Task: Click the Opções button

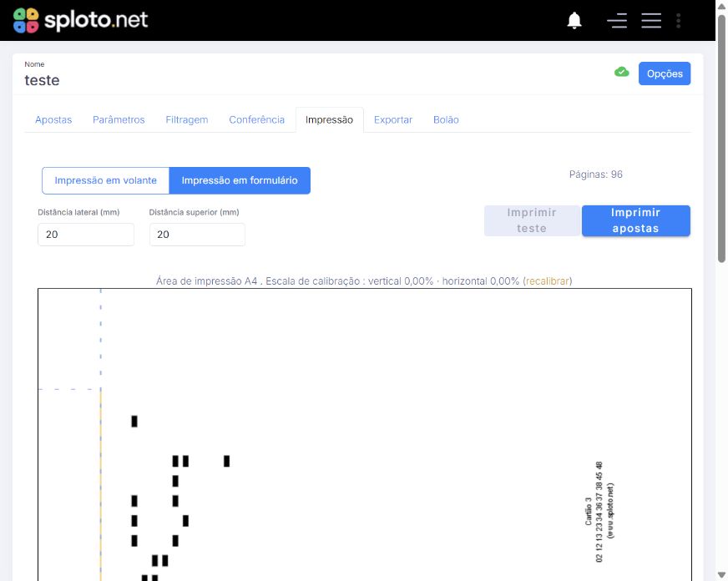Action: (x=665, y=73)
